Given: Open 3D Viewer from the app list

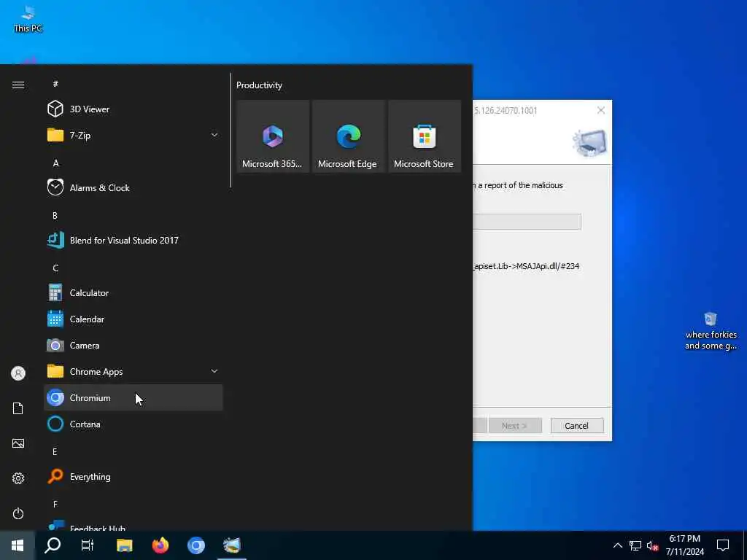Looking at the screenshot, I should [133, 109].
